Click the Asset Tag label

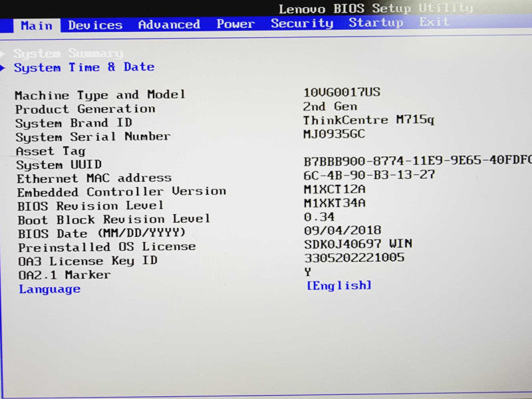point(51,151)
